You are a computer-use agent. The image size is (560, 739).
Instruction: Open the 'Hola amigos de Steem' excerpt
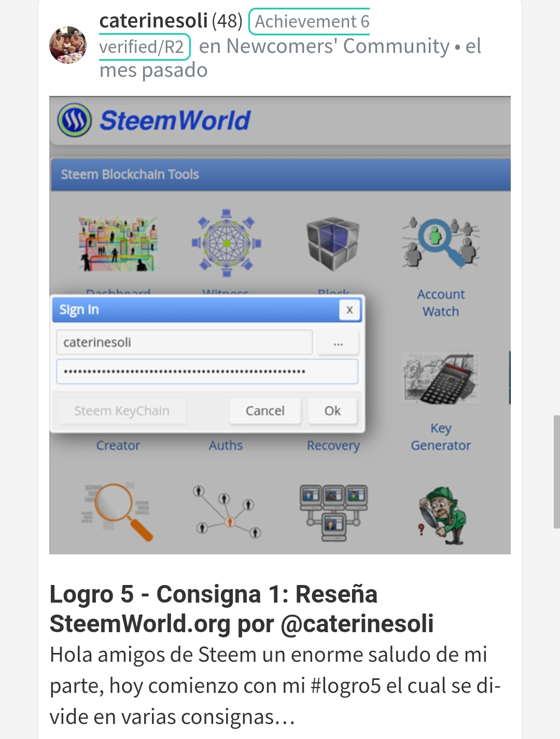coord(275,686)
